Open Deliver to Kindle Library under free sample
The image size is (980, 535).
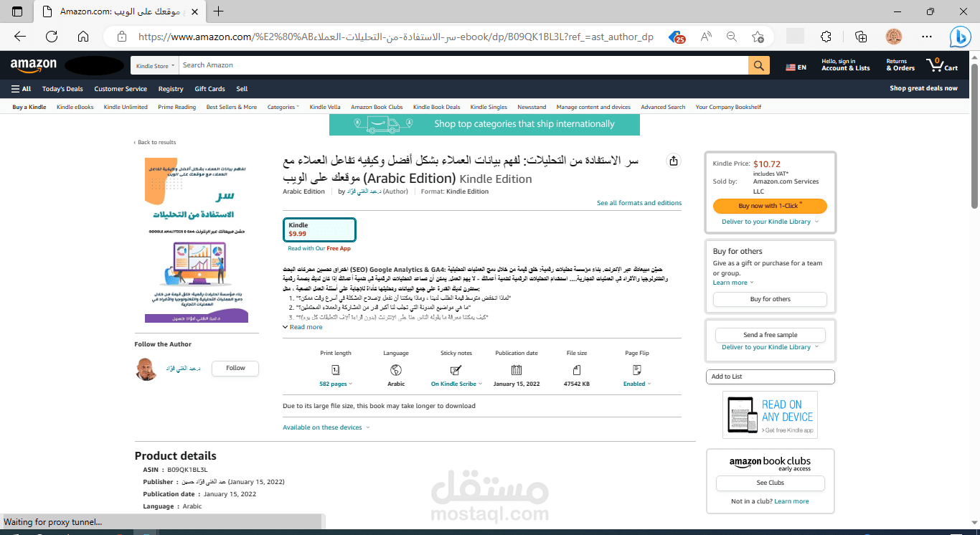click(770, 347)
